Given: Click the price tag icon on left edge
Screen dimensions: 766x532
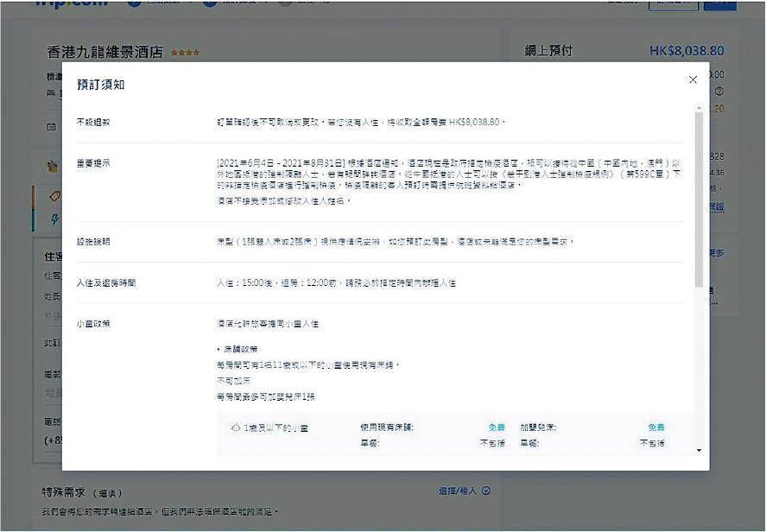Looking at the screenshot, I should point(54,196).
